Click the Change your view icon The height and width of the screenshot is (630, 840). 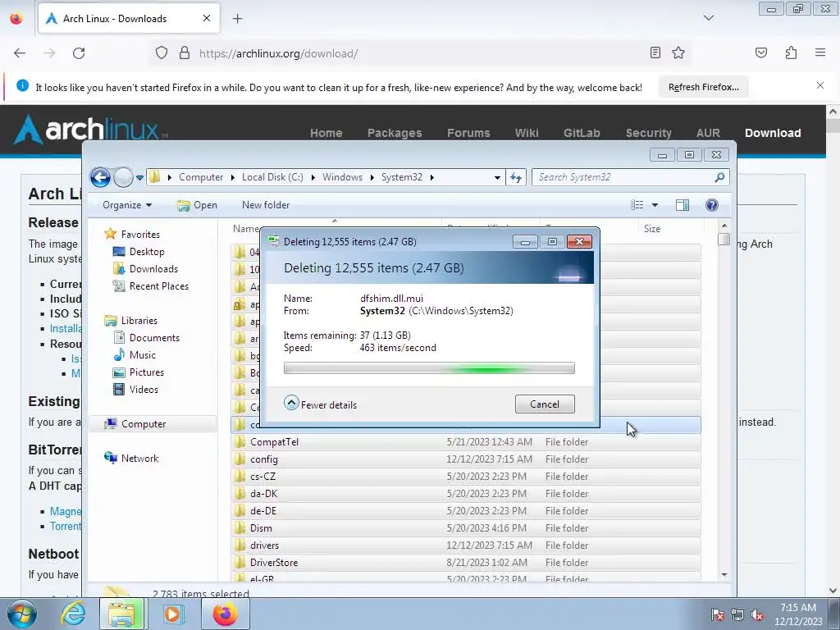[x=637, y=205]
